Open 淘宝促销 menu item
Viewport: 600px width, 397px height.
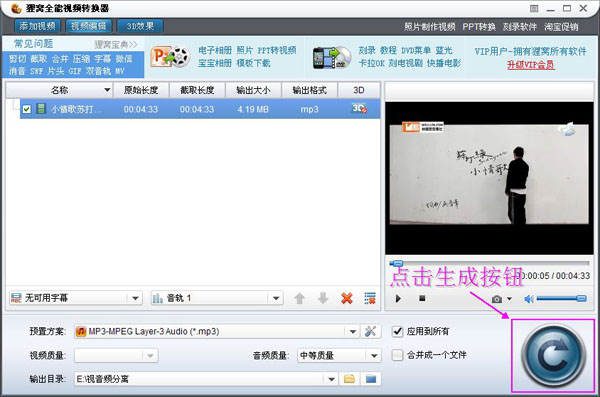[x=561, y=27]
